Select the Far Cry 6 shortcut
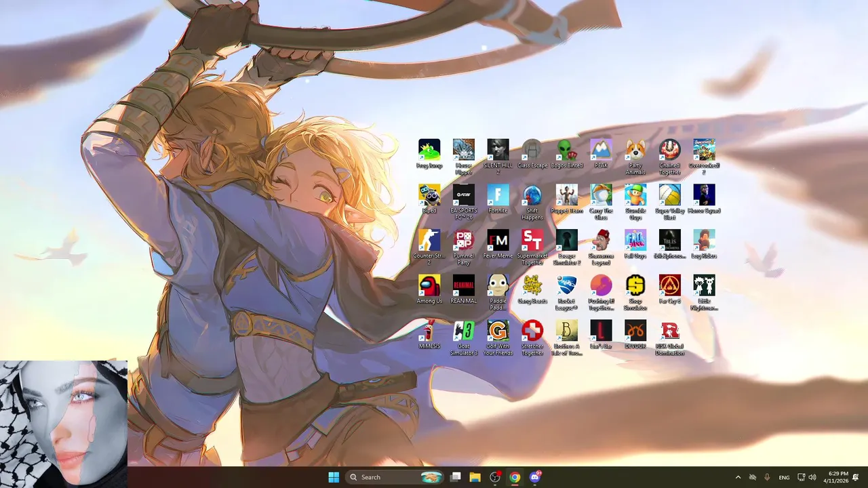This screenshot has width=868, height=488. pyautogui.click(x=670, y=289)
